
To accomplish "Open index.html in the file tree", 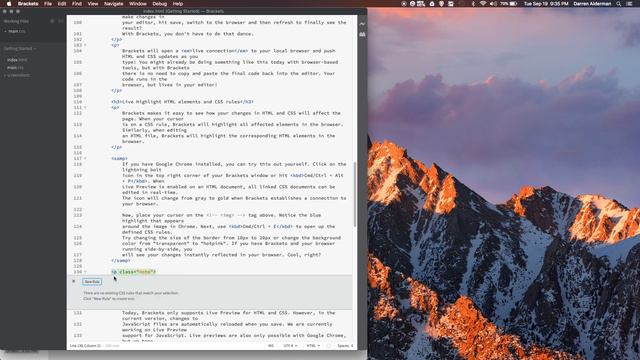I will [17, 60].
